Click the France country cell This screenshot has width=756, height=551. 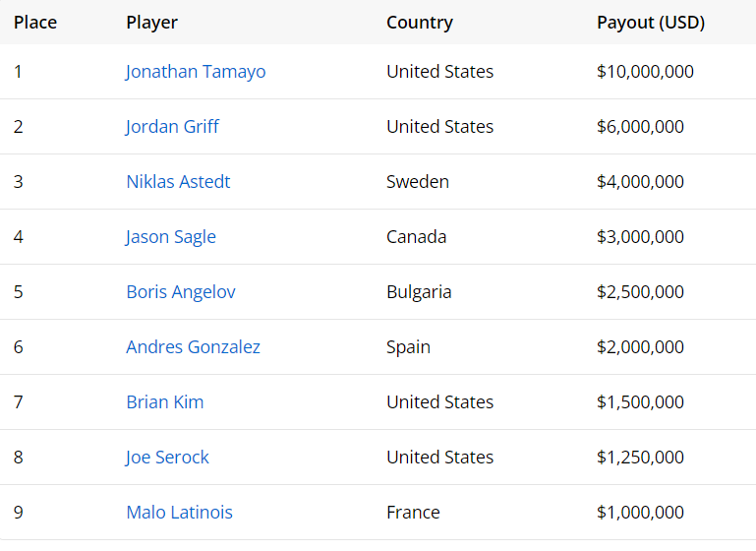pyautogui.click(x=413, y=513)
